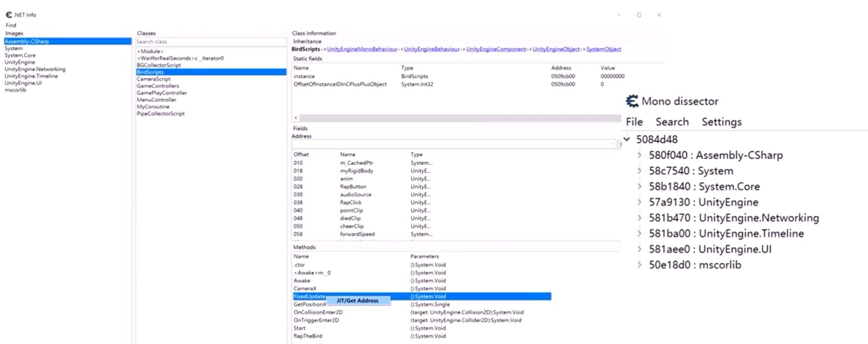Follow the UnityEngineComponent inheritance link

tap(495, 49)
